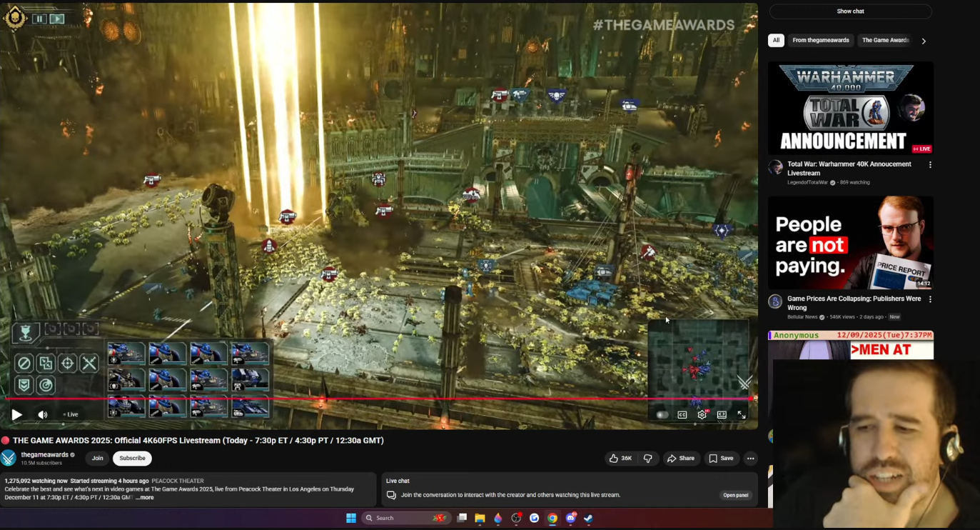The image size is (980, 530).
Task: Share the livestream
Action: click(681, 459)
